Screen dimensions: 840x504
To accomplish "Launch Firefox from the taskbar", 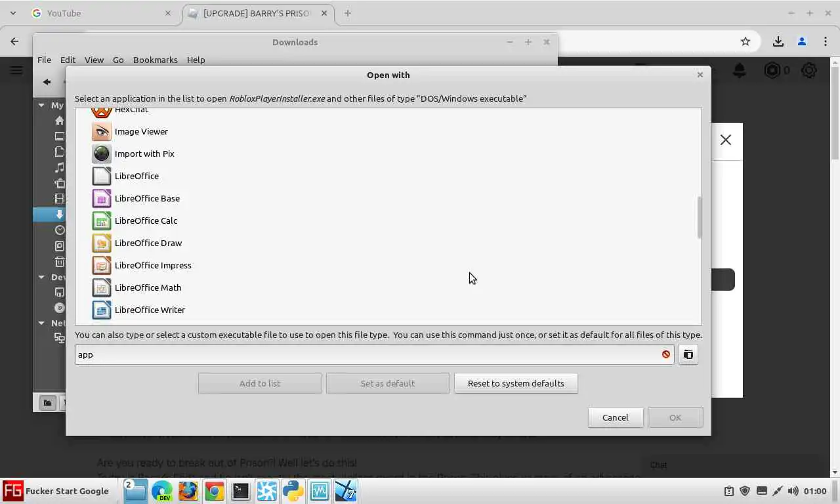I will click(x=188, y=491).
